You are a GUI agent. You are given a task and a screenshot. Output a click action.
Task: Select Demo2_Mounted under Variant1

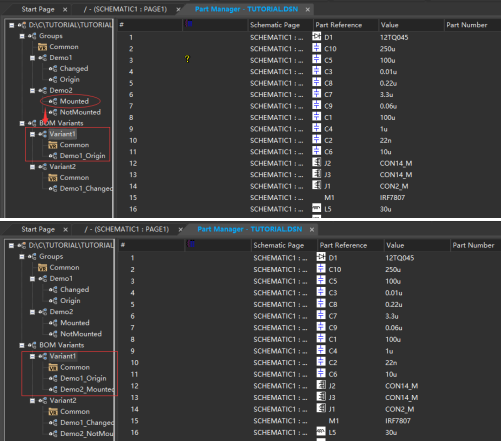click(x=87, y=389)
